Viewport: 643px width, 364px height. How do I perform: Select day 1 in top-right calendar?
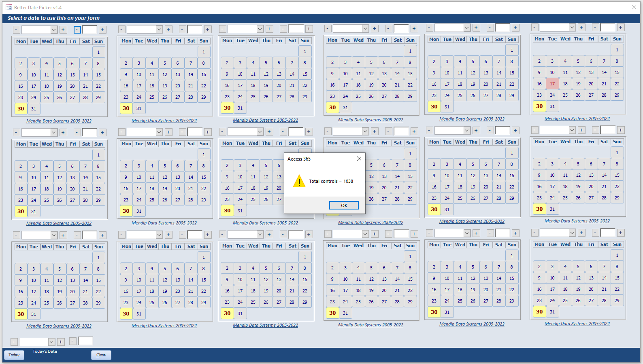pos(617,50)
